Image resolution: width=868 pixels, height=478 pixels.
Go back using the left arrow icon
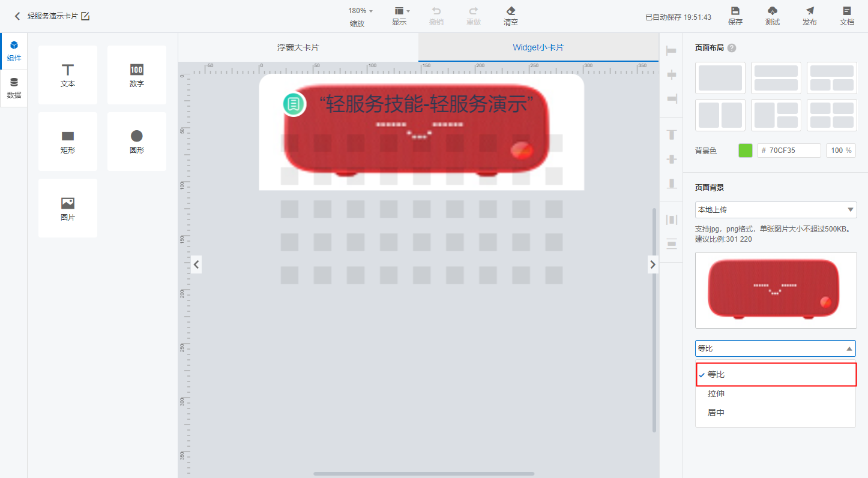tap(17, 16)
